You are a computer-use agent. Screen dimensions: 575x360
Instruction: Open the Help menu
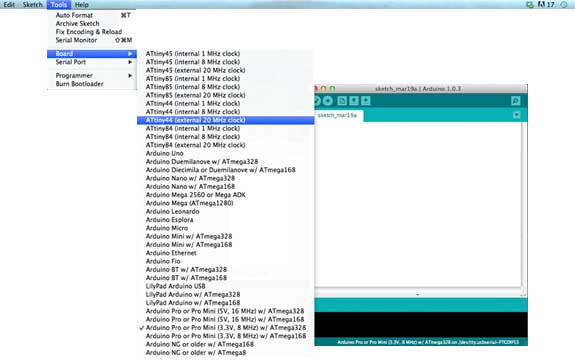[x=81, y=5]
